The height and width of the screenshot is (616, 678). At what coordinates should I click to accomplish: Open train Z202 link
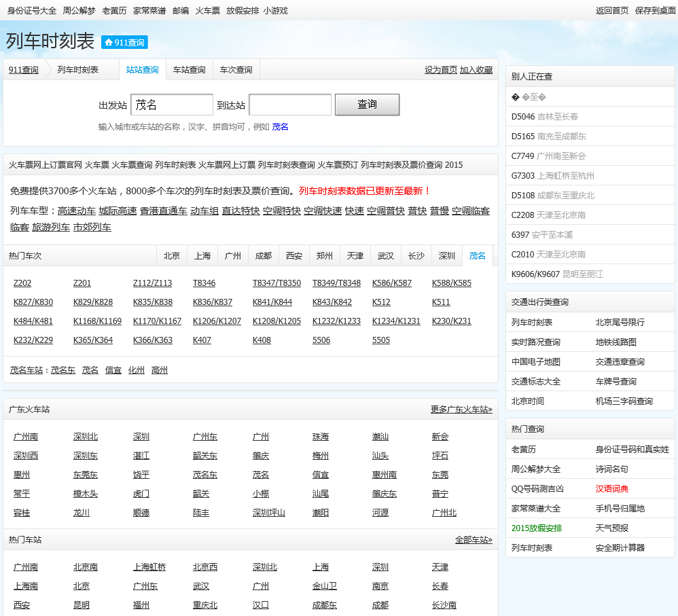pyautogui.click(x=22, y=283)
